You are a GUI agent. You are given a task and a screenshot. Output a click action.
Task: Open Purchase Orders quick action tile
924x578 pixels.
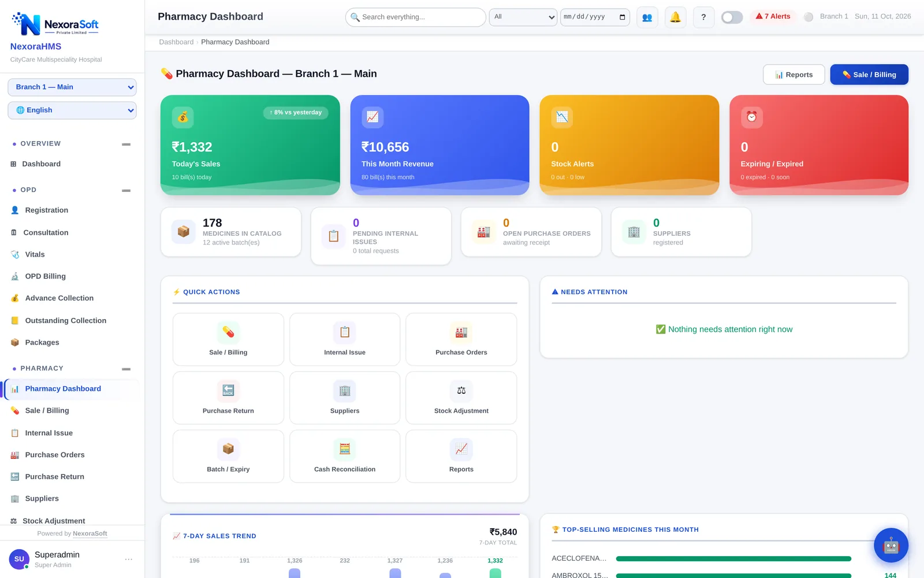click(x=461, y=339)
